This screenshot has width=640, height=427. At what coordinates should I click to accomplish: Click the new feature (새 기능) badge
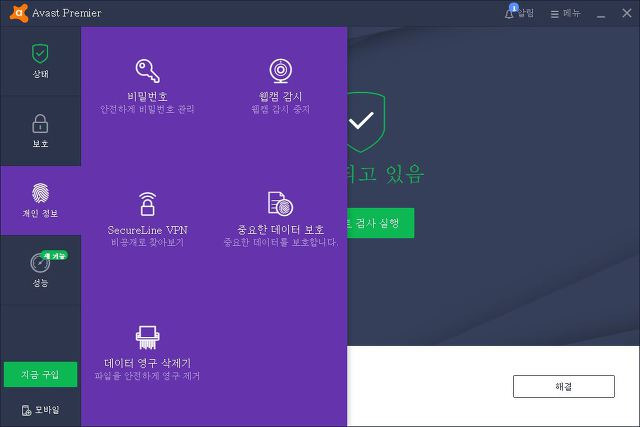54,256
